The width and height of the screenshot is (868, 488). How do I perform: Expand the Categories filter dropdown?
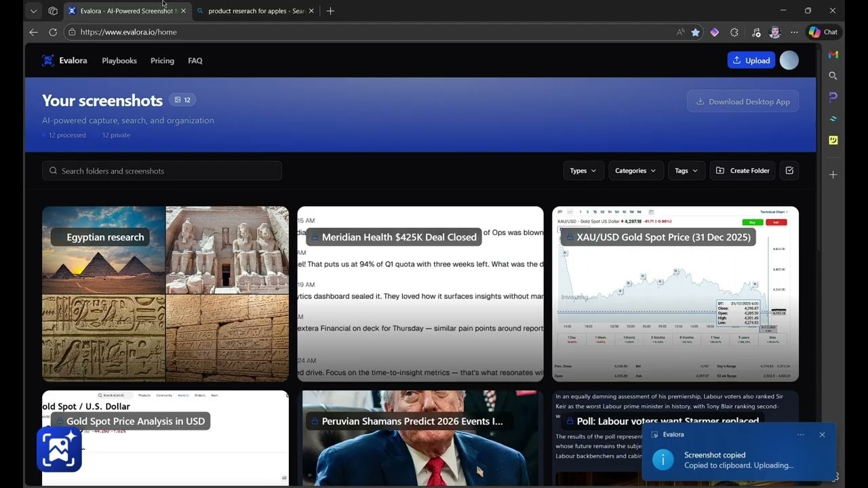click(x=635, y=171)
